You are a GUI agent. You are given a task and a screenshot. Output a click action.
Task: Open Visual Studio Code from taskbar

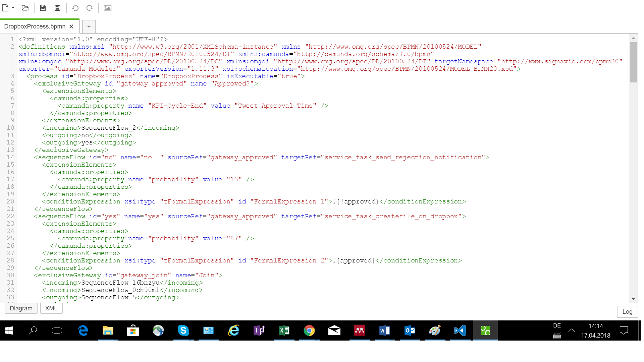coord(460,330)
